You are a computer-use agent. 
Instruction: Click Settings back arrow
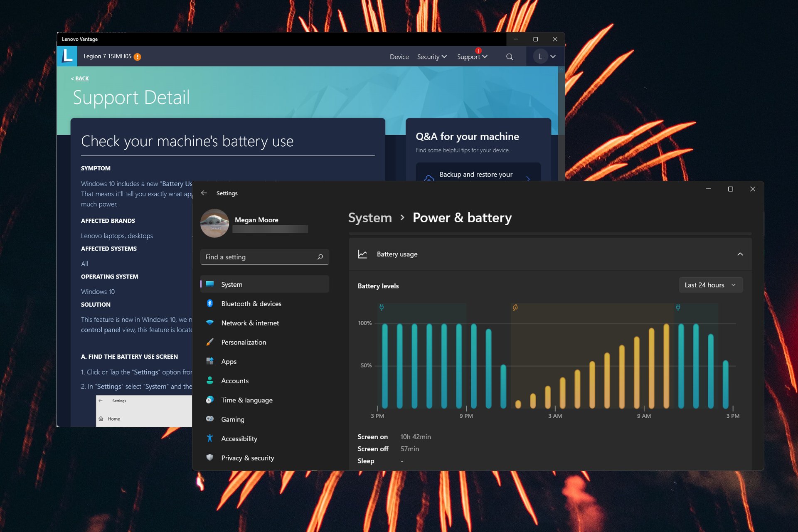[204, 193]
